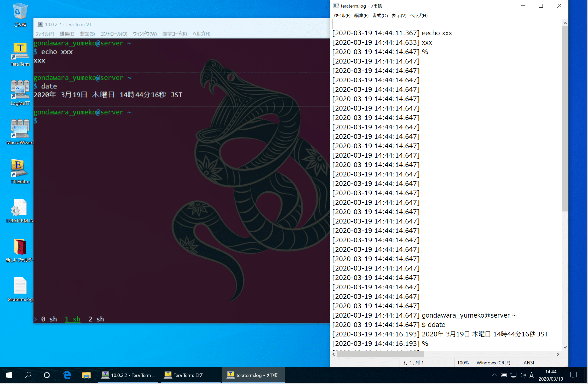Open 表示(V) menu in Notepad

(399, 15)
